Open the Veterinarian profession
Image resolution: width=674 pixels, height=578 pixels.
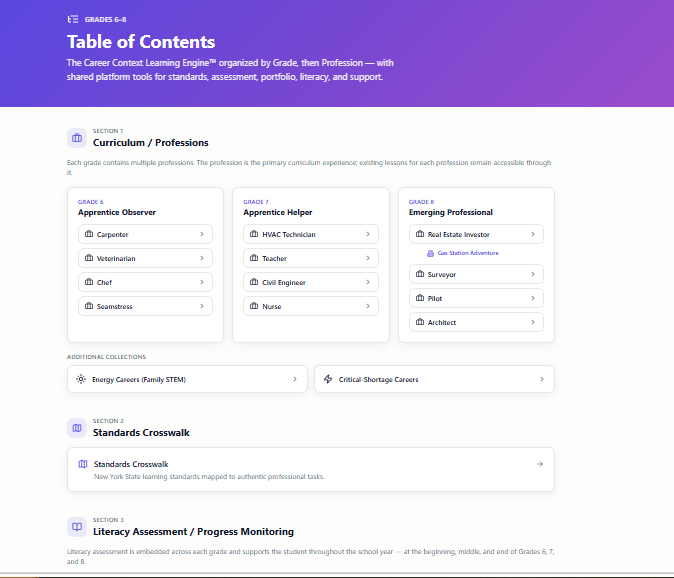point(145,258)
